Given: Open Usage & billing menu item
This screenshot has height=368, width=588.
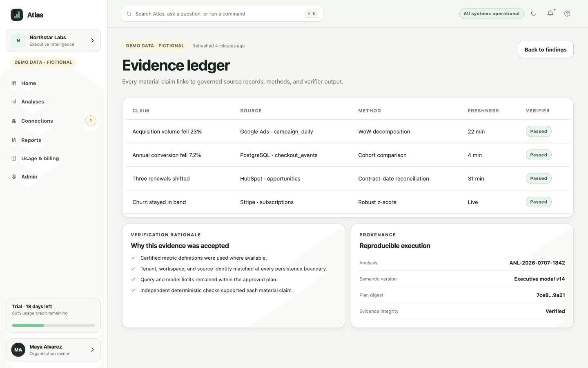Looking at the screenshot, I should tap(53, 158).
